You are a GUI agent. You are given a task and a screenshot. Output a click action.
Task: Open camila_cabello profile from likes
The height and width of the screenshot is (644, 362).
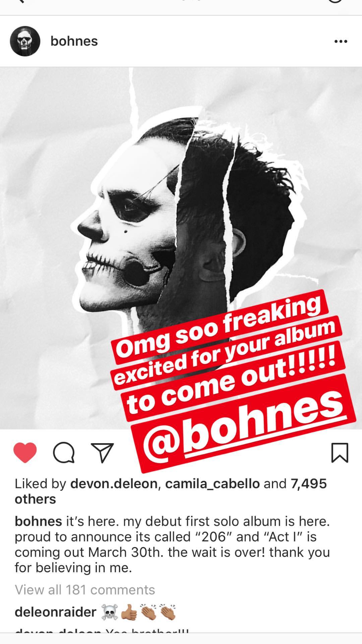pos(213,483)
